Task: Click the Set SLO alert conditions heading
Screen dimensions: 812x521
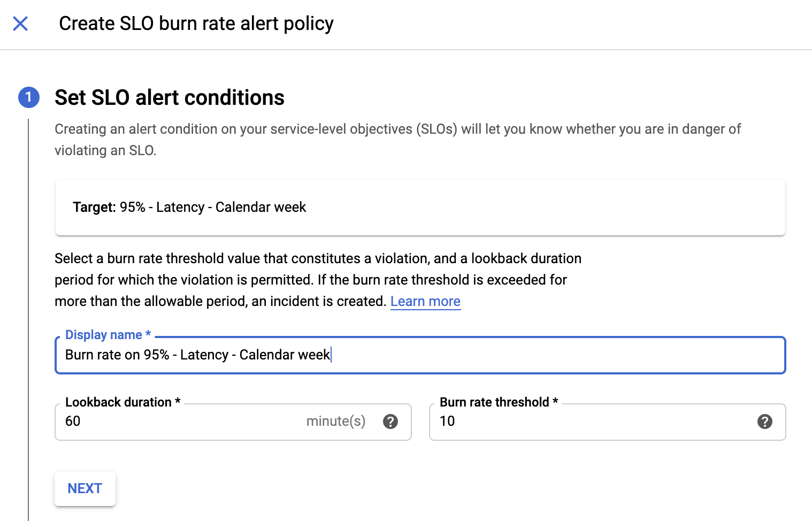Action: pyautogui.click(x=169, y=97)
